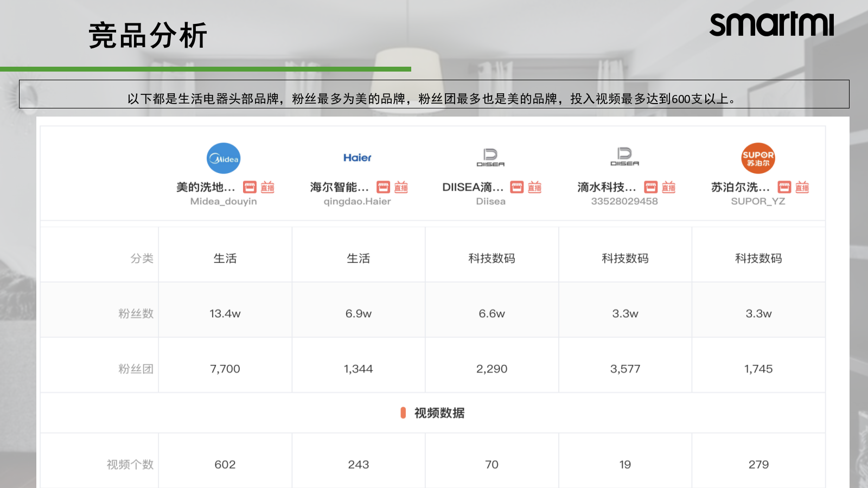Click the account ID 33528029458
This screenshot has height=488, width=868.
click(x=624, y=201)
